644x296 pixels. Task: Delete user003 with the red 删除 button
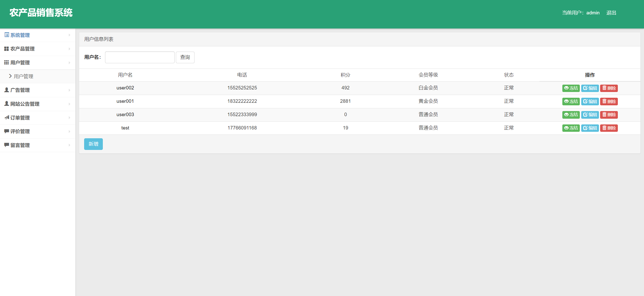tap(609, 115)
